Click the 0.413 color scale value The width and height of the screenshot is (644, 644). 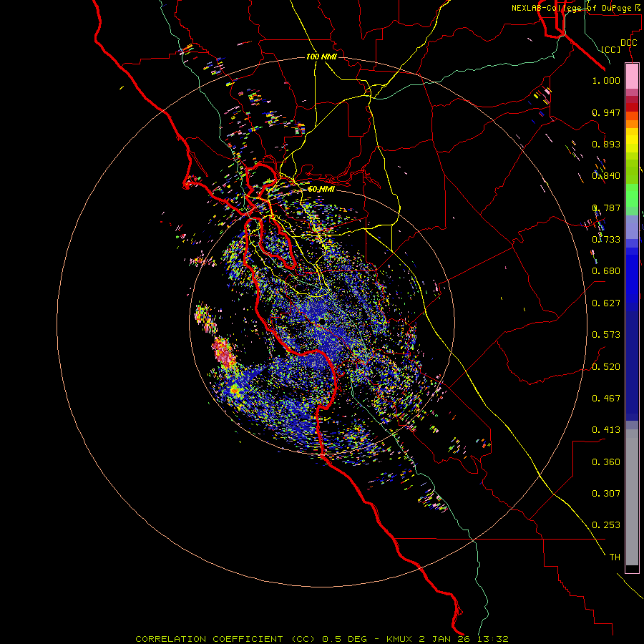tap(606, 430)
